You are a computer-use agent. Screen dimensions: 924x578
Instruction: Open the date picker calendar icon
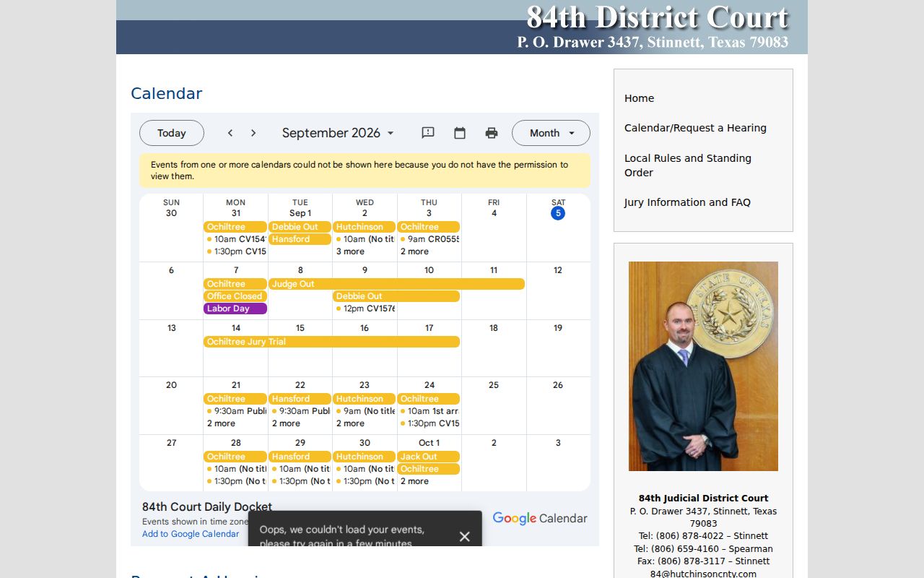[x=460, y=133]
